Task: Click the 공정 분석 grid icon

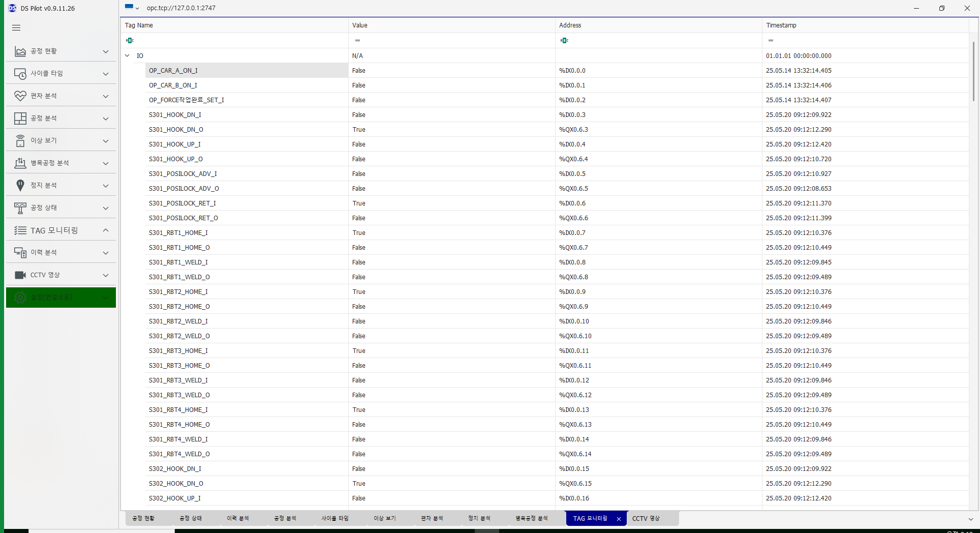Action: point(20,119)
